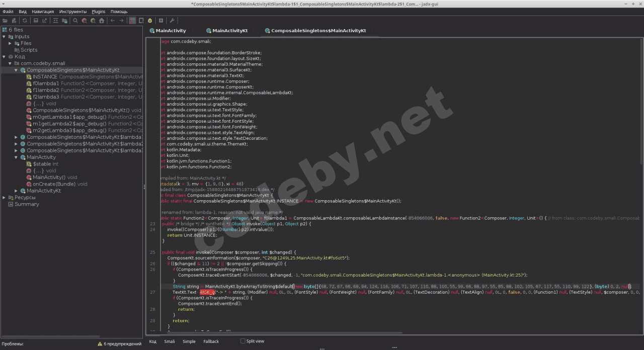Select onCreate(Bundle) method in tree
Image resolution: width=644 pixels, height=350 pixels.
click(59, 184)
